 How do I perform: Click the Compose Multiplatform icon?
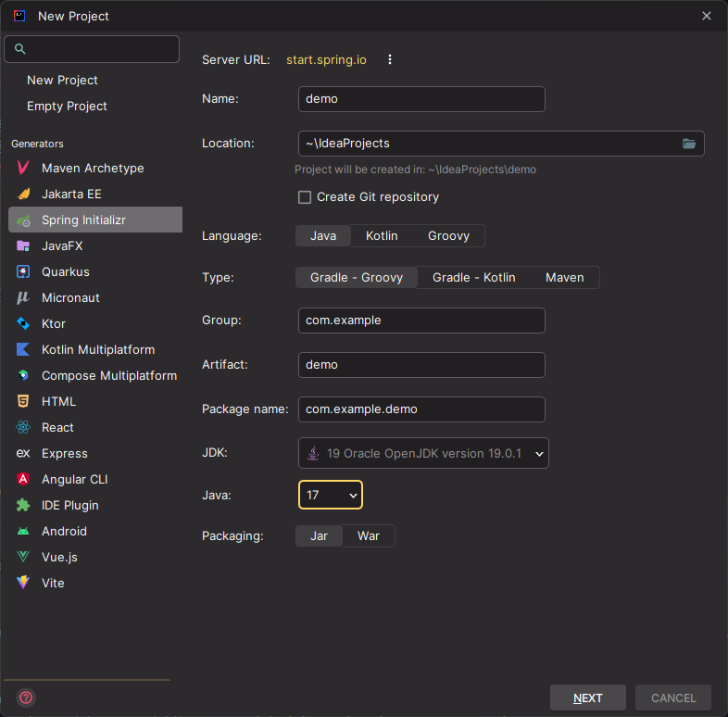(23, 375)
